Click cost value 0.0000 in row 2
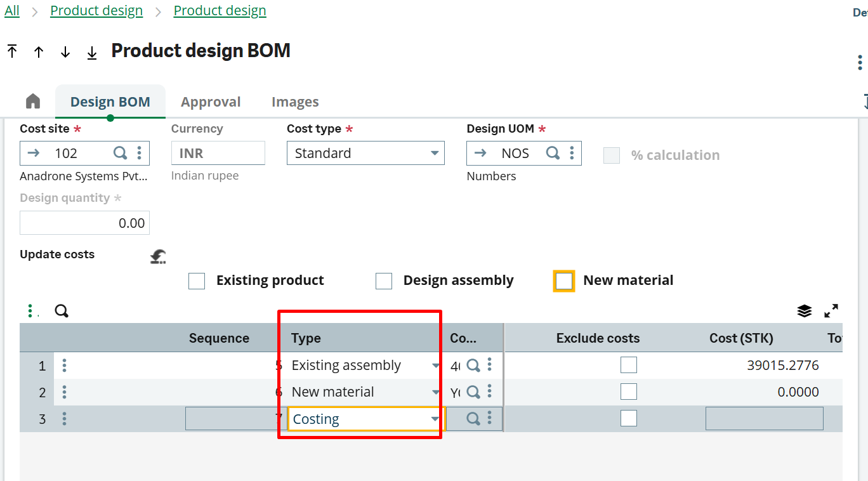The width and height of the screenshot is (868, 481). tap(798, 392)
